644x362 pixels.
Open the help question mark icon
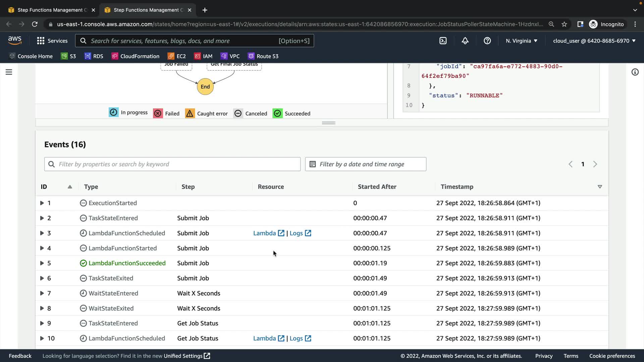coord(487,41)
